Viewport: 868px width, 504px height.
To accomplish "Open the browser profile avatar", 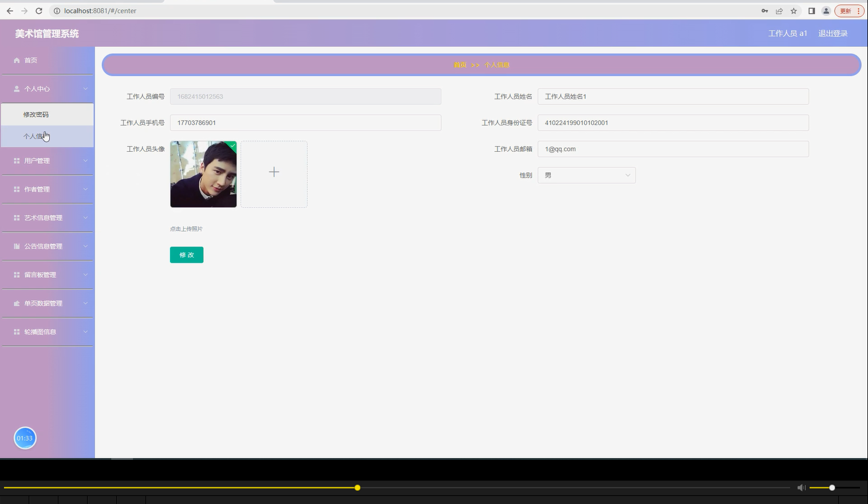I will click(826, 11).
